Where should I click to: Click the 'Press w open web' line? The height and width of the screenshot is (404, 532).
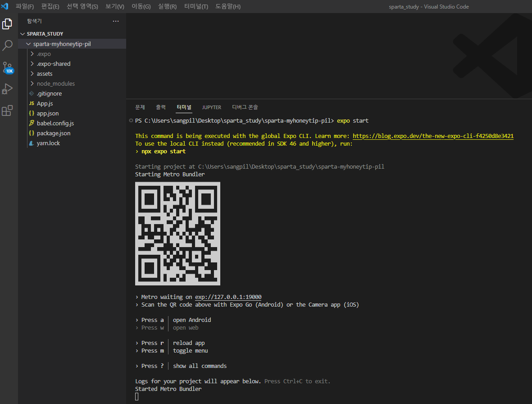coord(167,328)
